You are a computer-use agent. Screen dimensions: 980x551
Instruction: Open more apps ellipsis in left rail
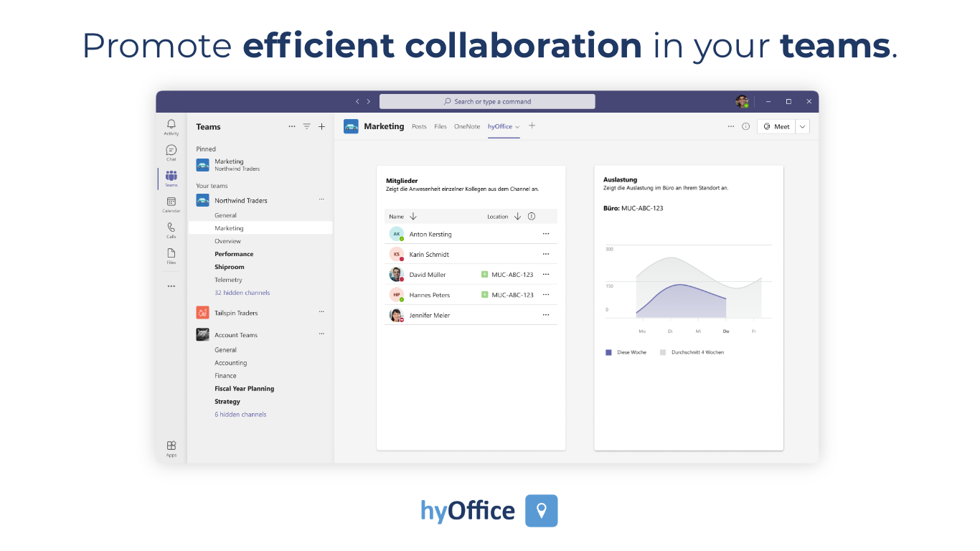tap(171, 286)
